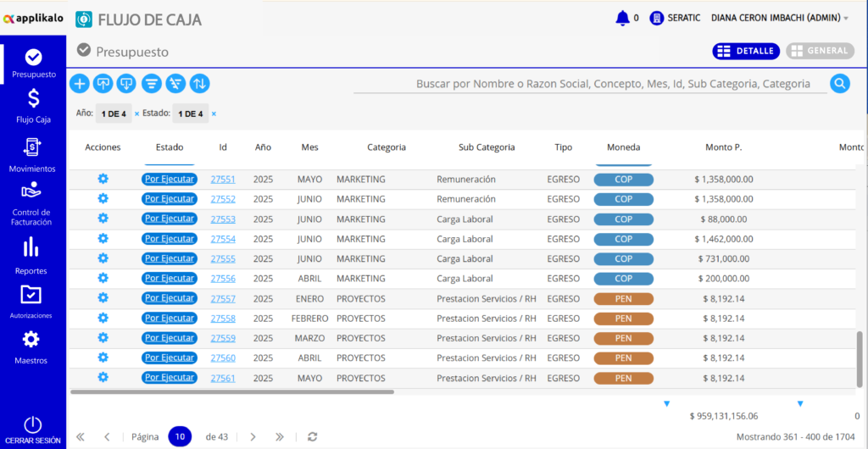Click the Flujo de Caja header icon
The image size is (868, 449).
point(84,19)
